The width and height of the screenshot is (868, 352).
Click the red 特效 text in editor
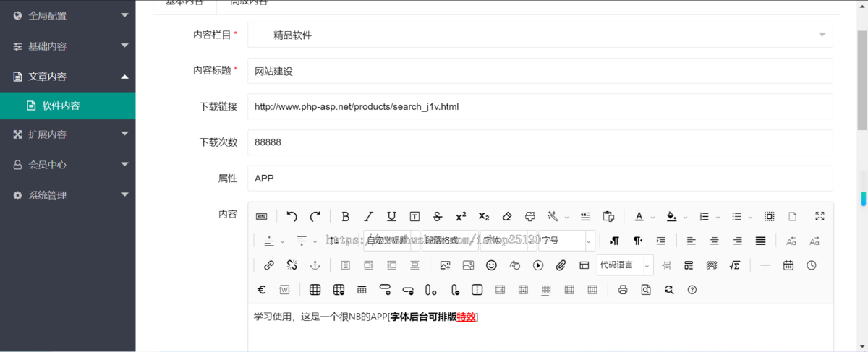(x=466, y=317)
